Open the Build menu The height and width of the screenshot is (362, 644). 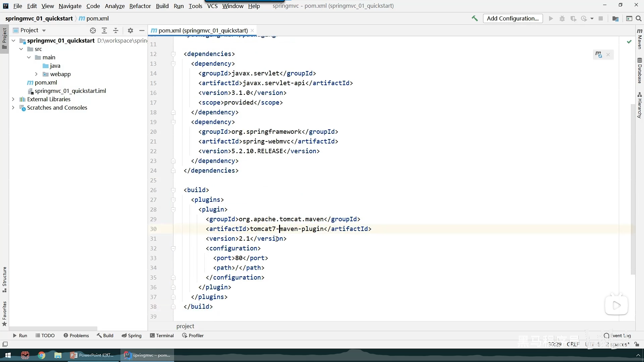pyautogui.click(x=162, y=6)
